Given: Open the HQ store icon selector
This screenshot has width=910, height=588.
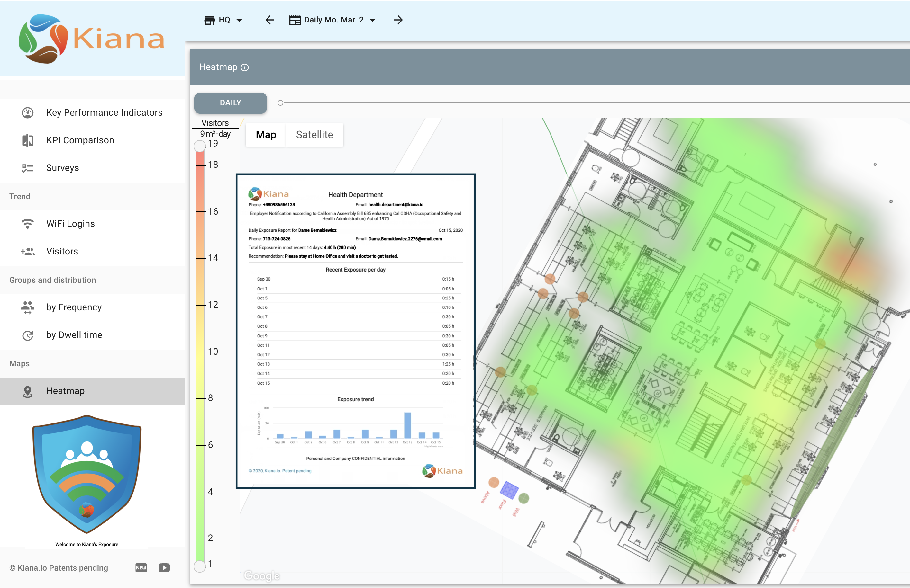Looking at the screenshot, I should pos(209,20).
